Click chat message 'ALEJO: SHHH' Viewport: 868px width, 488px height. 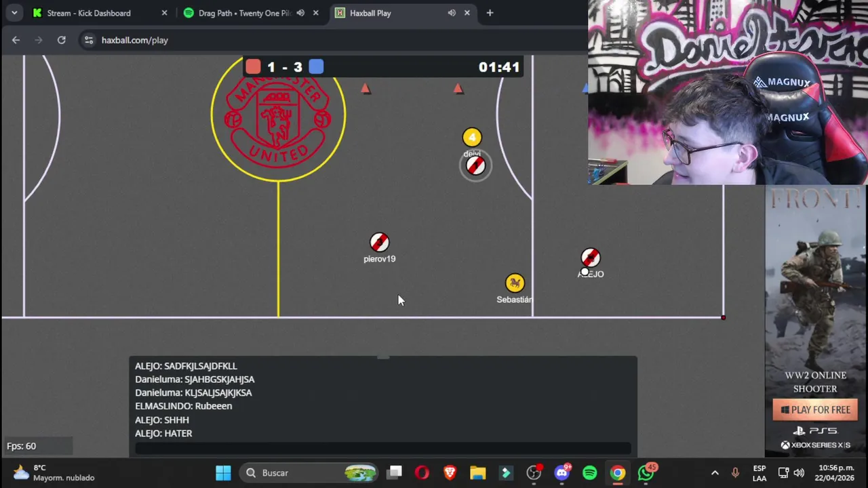point(162,420)
